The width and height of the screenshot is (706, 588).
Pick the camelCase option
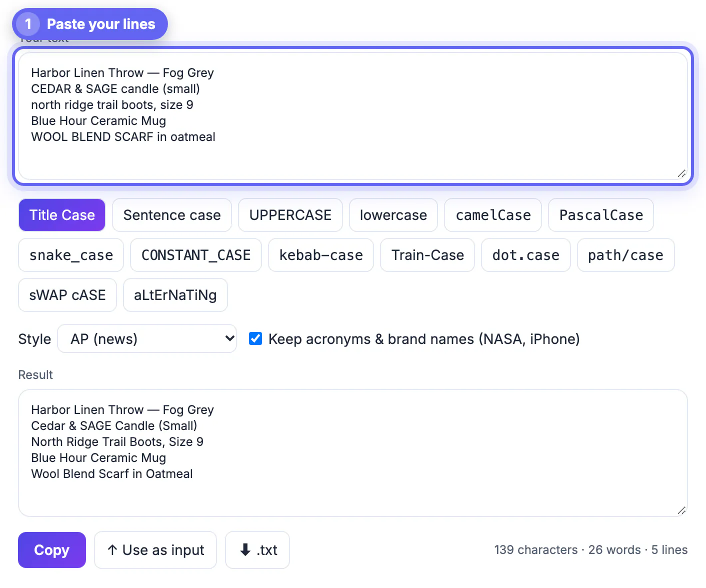click(493, 215)
